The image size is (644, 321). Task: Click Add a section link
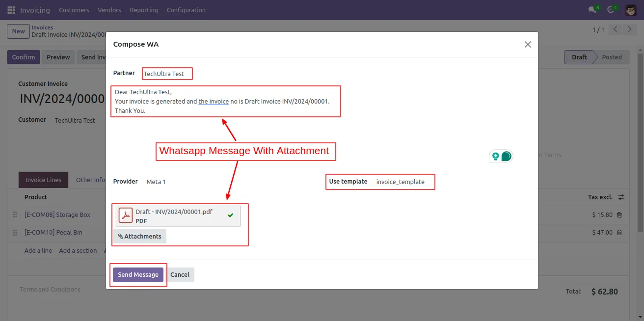pos(78,250)
